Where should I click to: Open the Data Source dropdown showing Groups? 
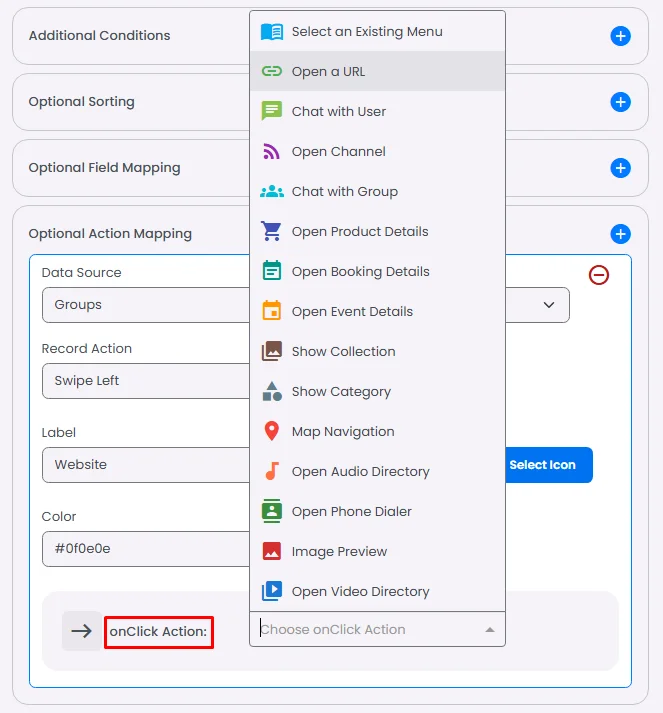tap(306, 305)
